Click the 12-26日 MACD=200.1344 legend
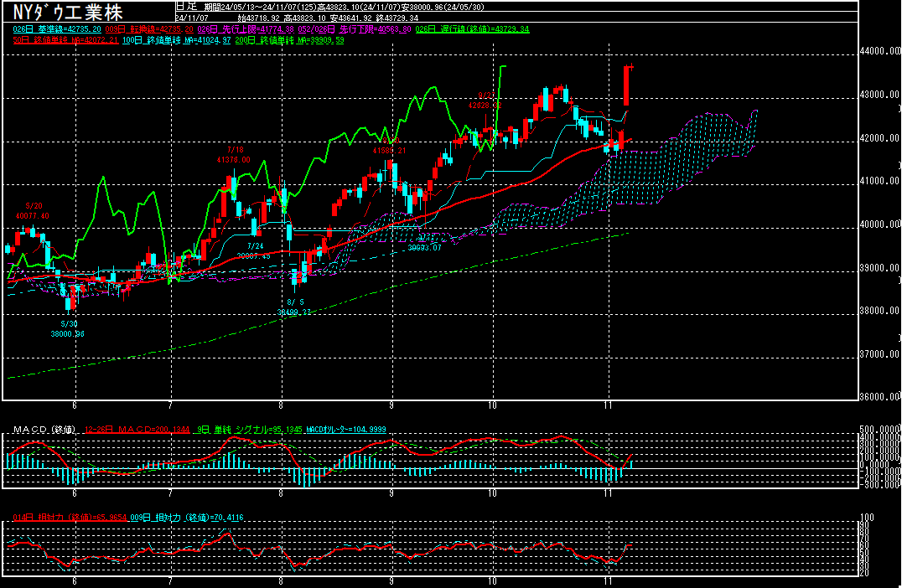The height and width of the screenshot is (588, 902). click(137, 430)
